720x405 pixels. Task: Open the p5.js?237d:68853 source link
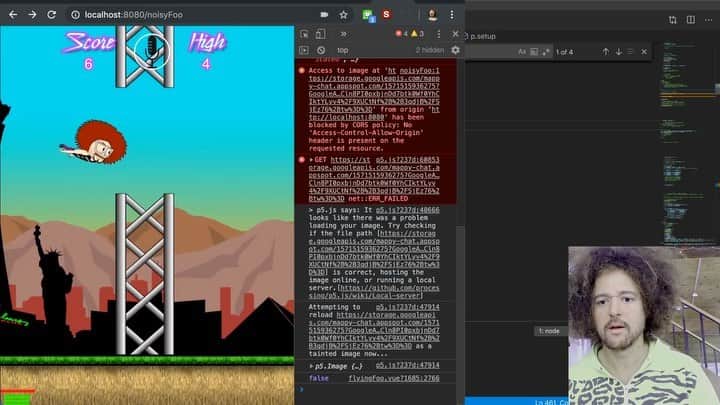click(407, 160)
